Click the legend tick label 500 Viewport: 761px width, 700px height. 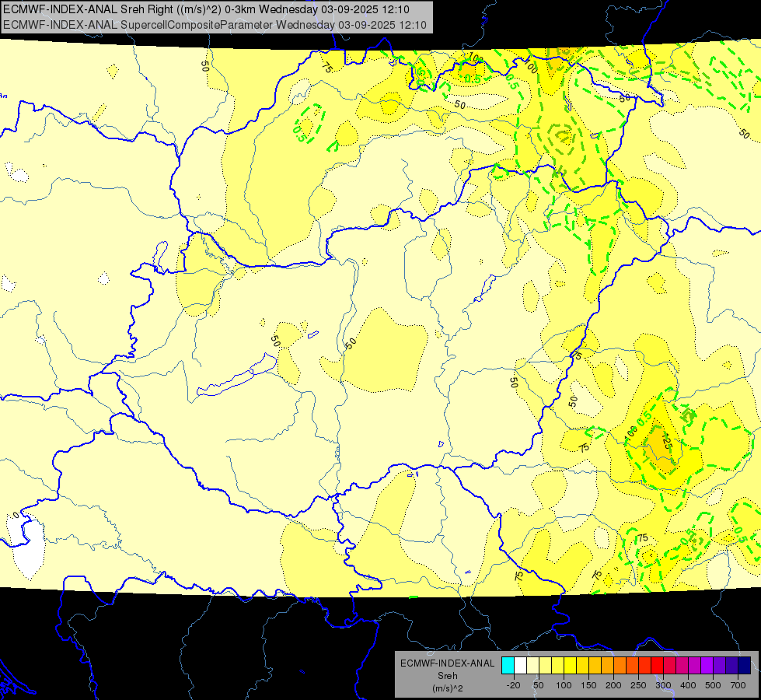(x=713, y=685)
